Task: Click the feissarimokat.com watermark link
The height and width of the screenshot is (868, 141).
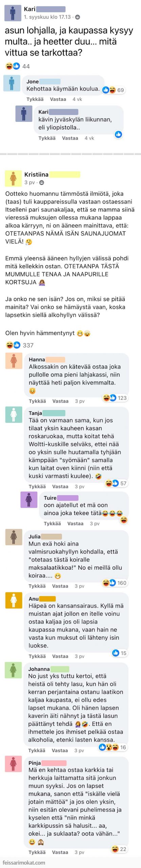Action: click(24, 863)
